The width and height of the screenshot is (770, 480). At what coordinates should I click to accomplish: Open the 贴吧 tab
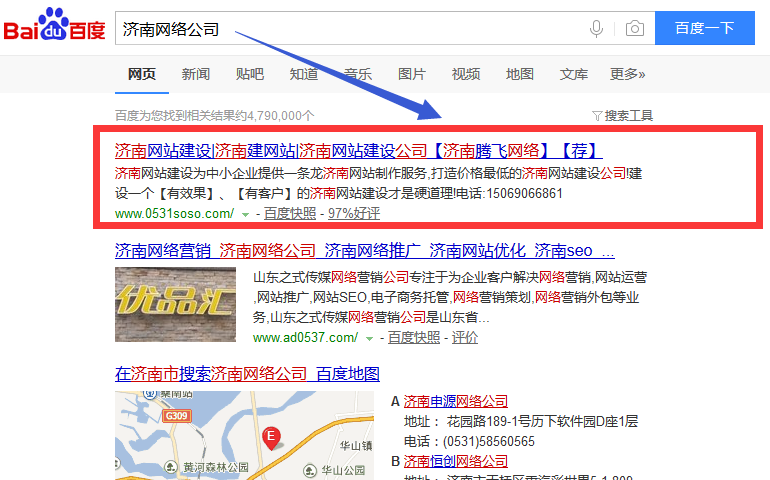[x=250, y=74]
